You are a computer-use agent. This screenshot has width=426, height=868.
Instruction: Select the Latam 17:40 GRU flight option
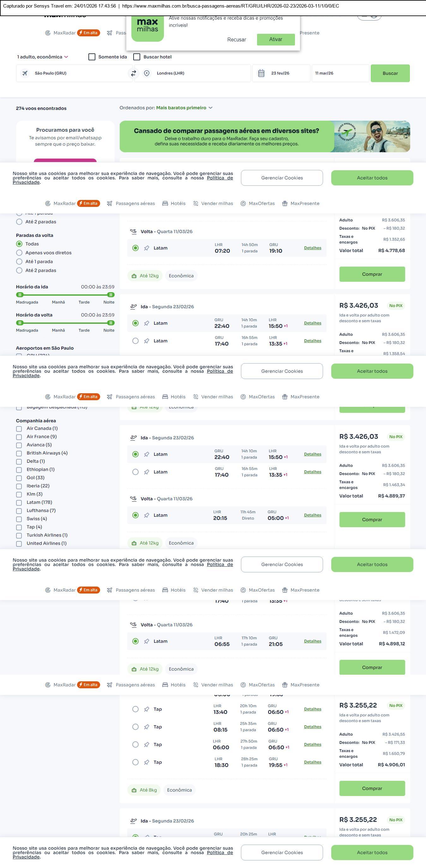pos(135,341)
